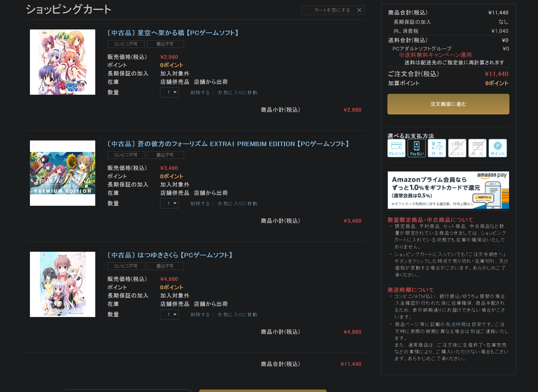Delete 蒼の彼方のフォーリズム with 削除する

coord(200,204)
